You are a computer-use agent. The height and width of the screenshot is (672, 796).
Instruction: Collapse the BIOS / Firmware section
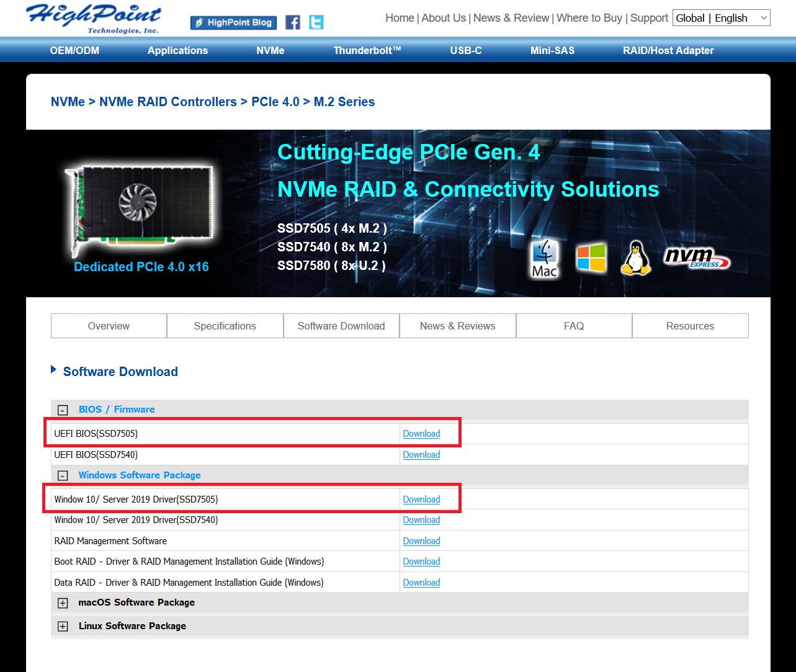[x=63, y=410]
